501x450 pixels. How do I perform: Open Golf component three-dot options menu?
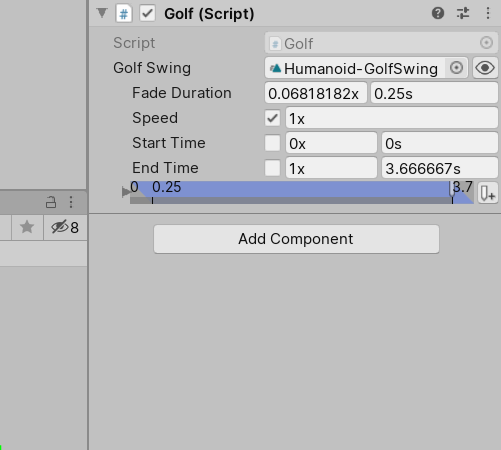[x=488, y=13]
